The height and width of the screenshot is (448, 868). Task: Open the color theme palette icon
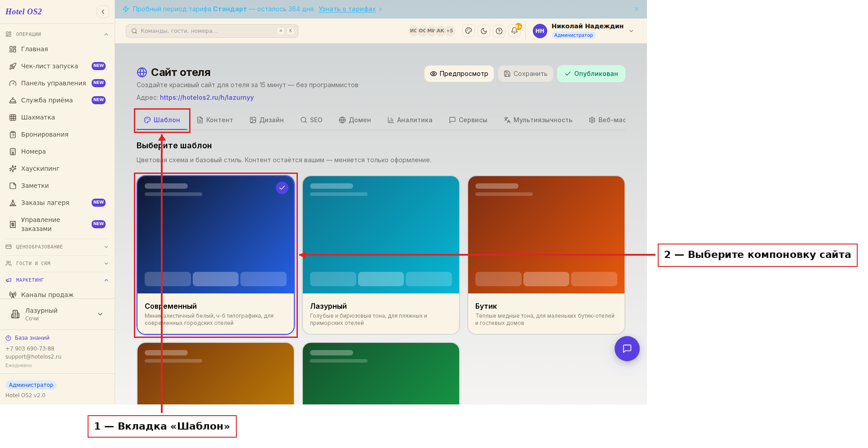click(469, 31)
